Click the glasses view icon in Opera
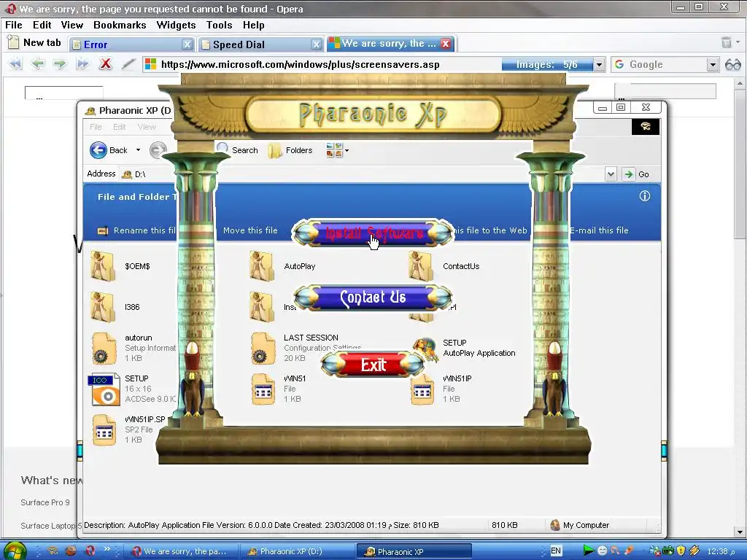This screenshot has height=560, width=747. (732, 64)
